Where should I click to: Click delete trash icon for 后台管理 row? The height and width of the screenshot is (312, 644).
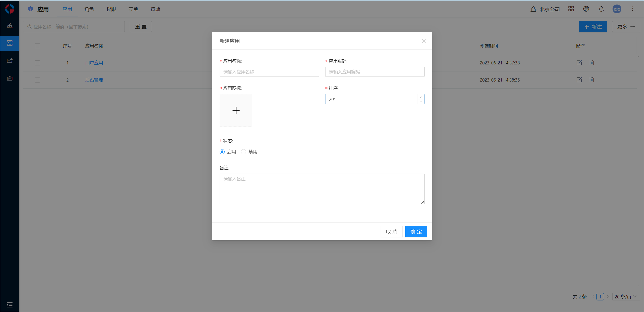[x=592, y=80]
